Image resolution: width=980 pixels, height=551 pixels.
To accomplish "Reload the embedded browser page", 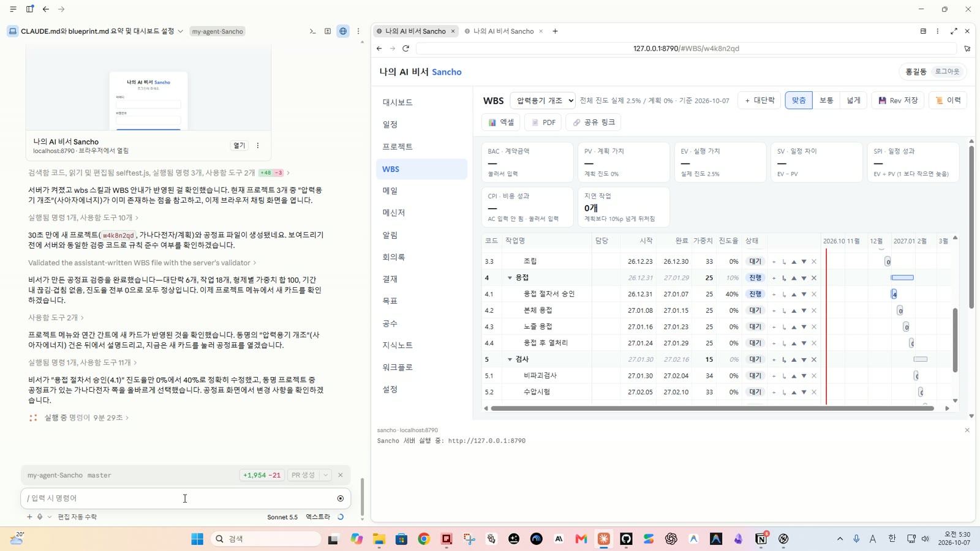I will 405,48.
